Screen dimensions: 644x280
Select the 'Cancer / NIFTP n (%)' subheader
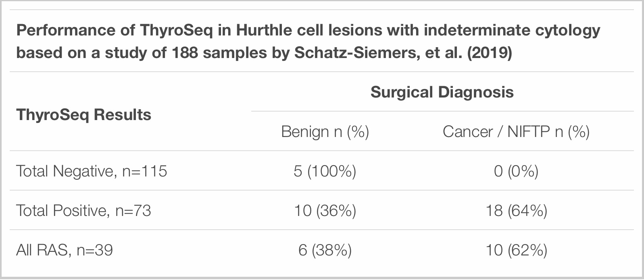[x=516, y=132]
